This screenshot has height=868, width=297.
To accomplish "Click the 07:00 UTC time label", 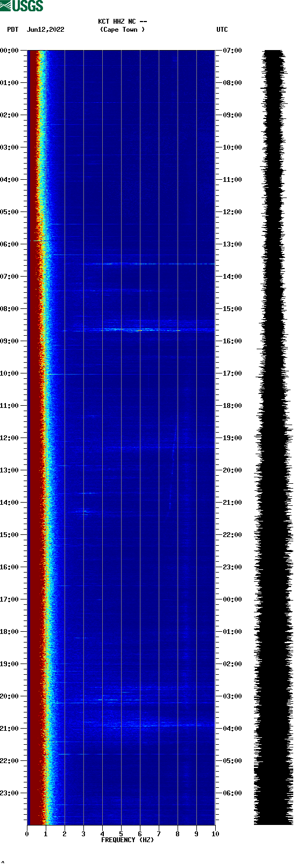I will pos(232,51).
